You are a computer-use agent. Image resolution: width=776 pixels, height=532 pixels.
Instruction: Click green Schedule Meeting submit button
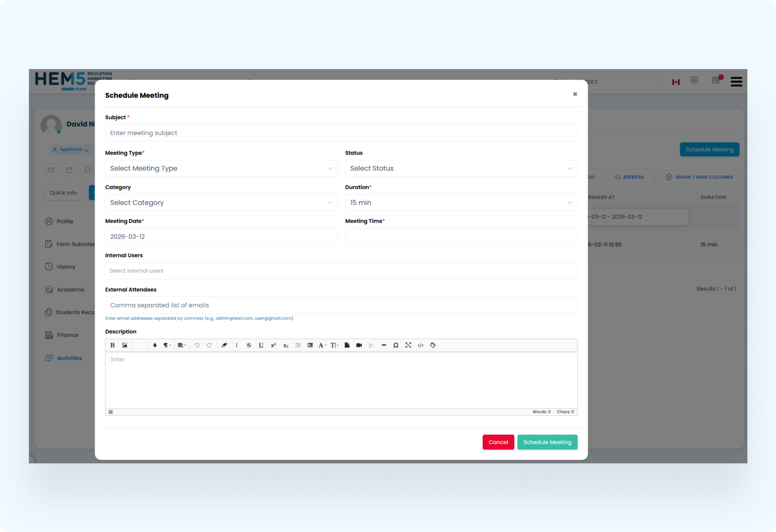547,442
